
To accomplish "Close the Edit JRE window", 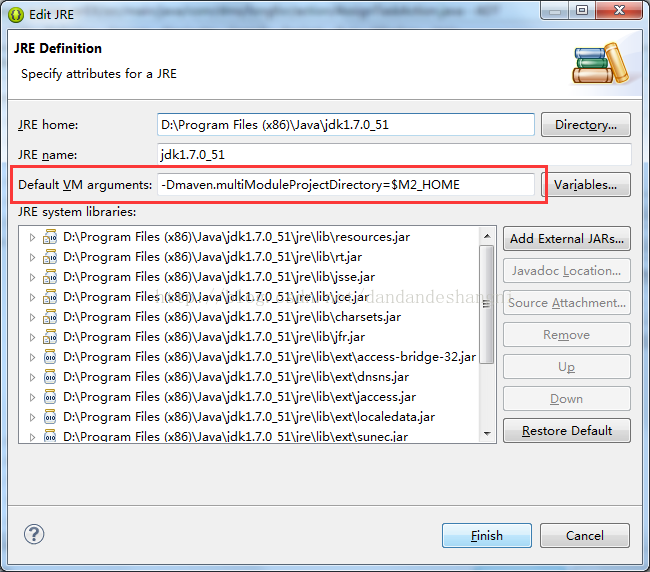I will [619, 10].
